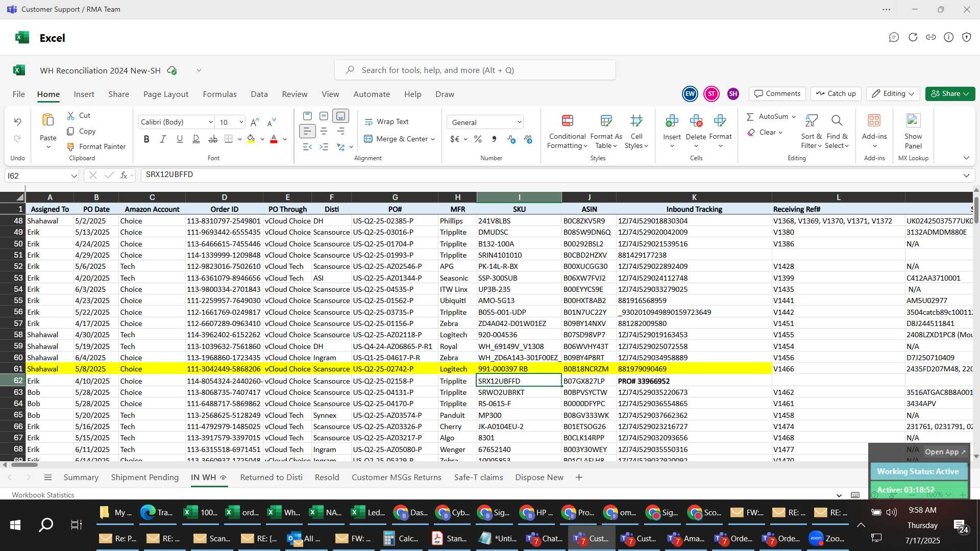Toggle Wrap Text
This screenshot has width=980, height=551.
386,122
